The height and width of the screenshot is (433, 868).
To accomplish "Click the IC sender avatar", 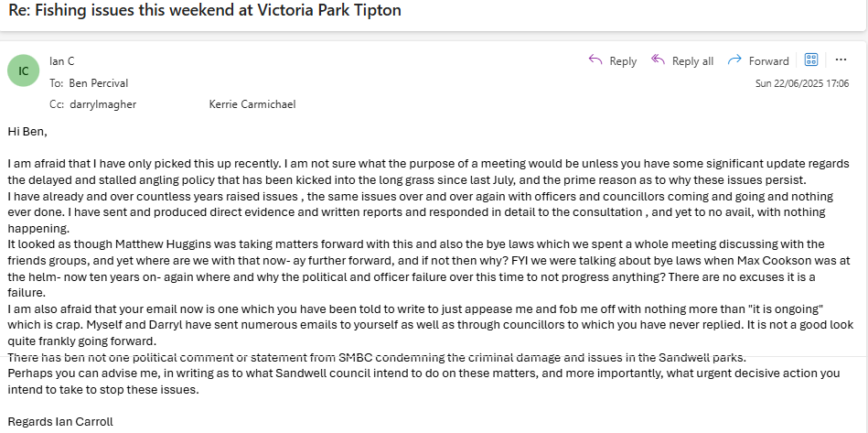I will tap(23, 70).
